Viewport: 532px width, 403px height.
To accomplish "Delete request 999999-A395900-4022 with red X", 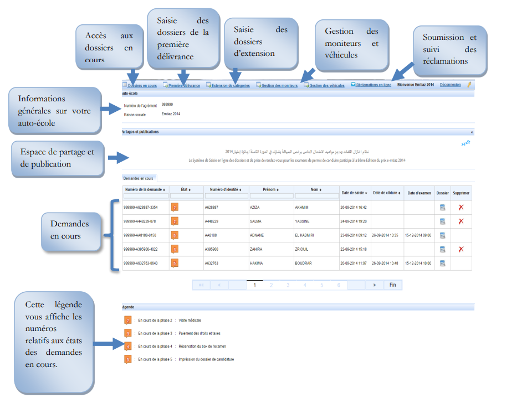I will click(461, 249).
